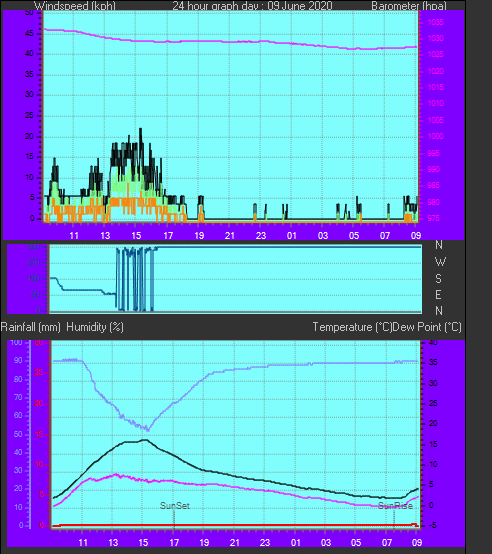Click the 24 hour graph day title

click(252, 6)
